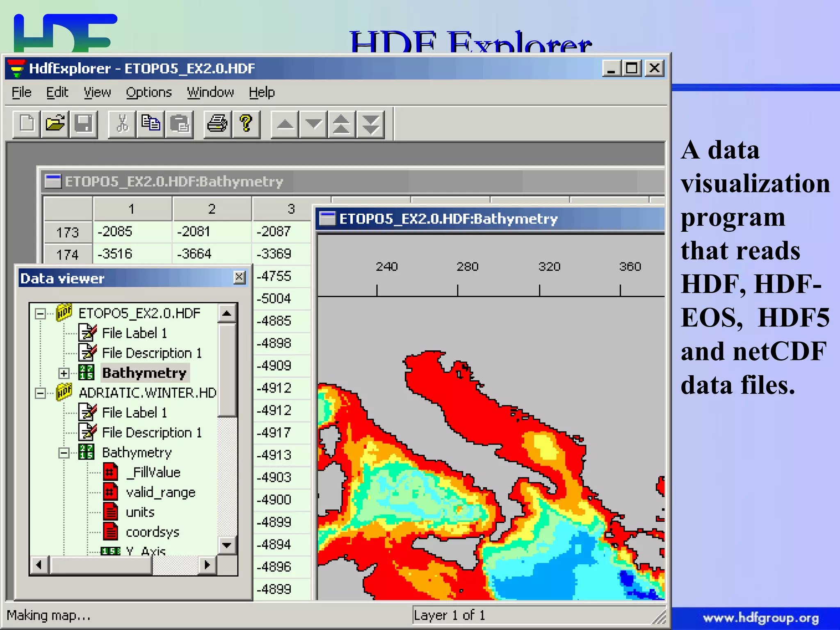Open the Window menu
Image resolution: width=840 pixels, height=630 pixels.
tap(210, 92)
